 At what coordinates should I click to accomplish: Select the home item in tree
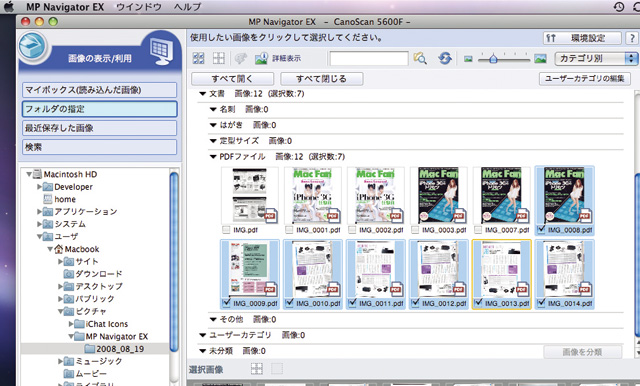point(60,199)
